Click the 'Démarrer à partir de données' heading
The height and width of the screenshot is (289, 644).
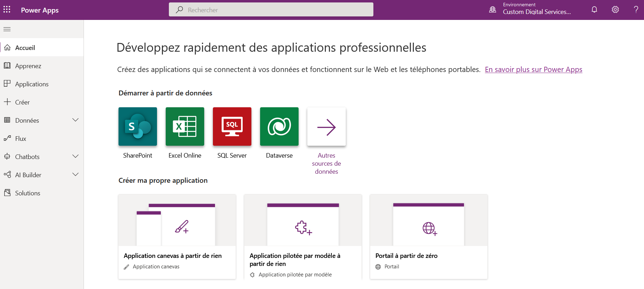point(165,93)
